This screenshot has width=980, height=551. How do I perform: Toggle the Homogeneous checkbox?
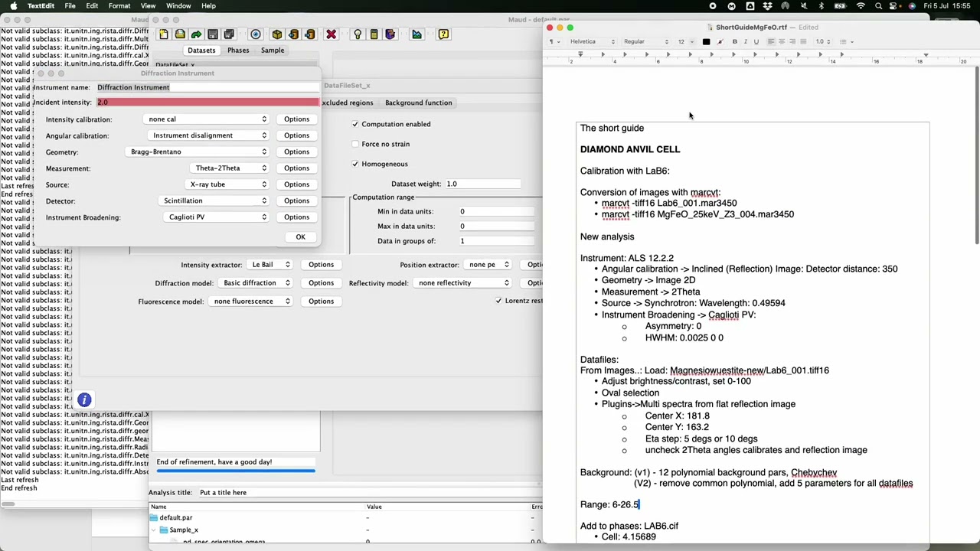pyautogui.click(x=355, y=164)
